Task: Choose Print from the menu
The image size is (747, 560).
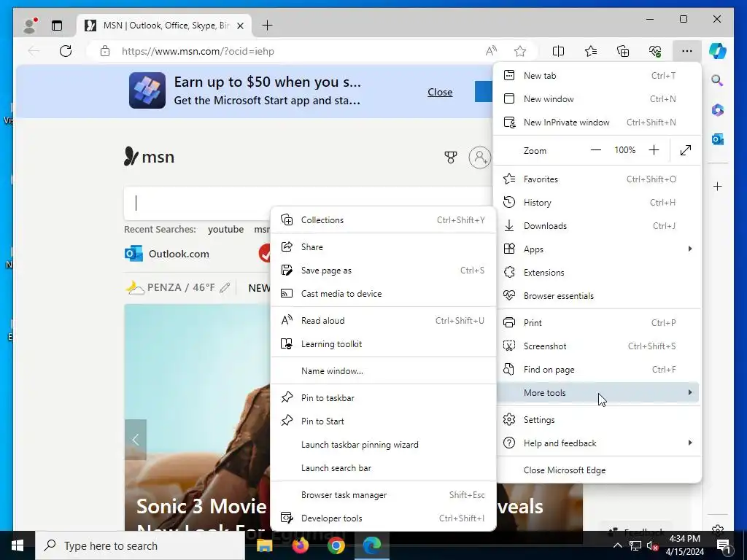Action: (598, 323)
